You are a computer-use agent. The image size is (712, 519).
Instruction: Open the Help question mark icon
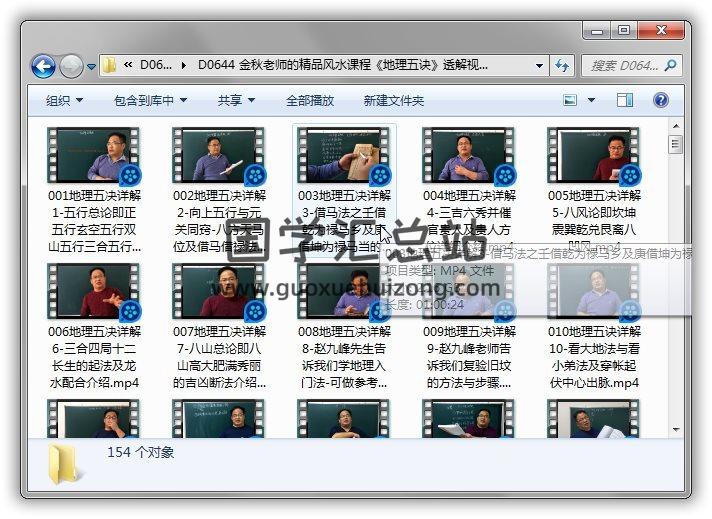click(x=660, y=101)
